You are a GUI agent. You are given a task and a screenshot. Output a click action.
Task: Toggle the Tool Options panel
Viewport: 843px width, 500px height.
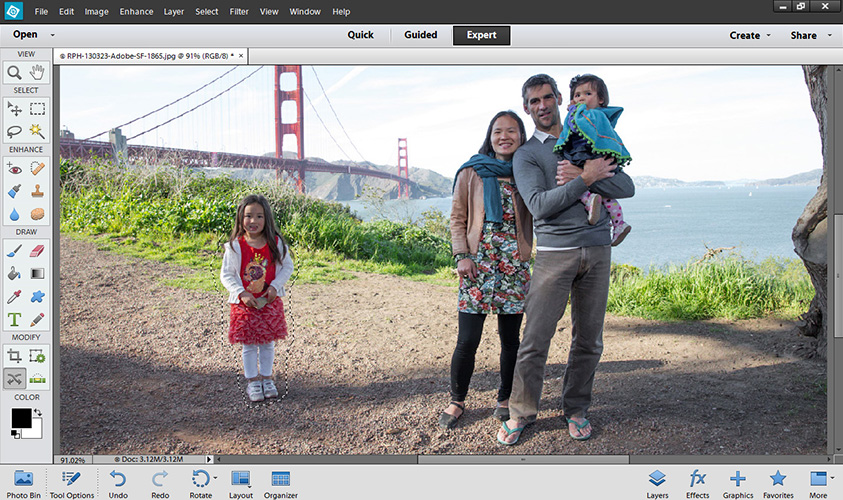tap(71, 483)
